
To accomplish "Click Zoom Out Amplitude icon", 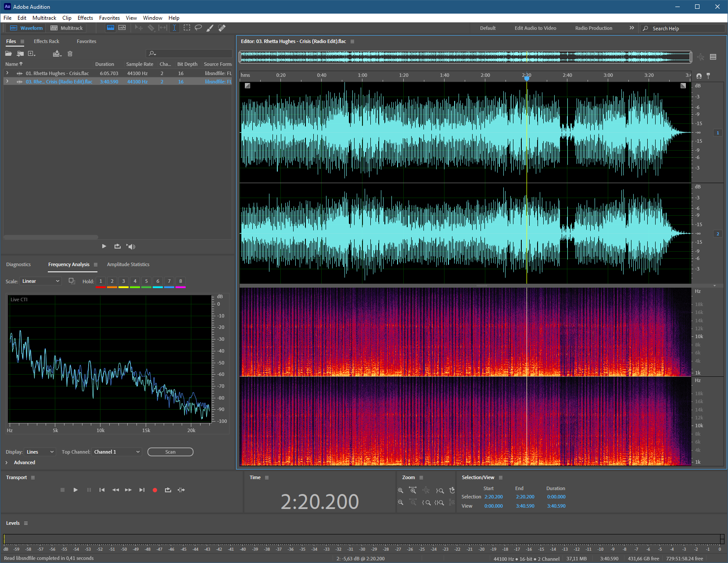I will [x=400, y=502].
